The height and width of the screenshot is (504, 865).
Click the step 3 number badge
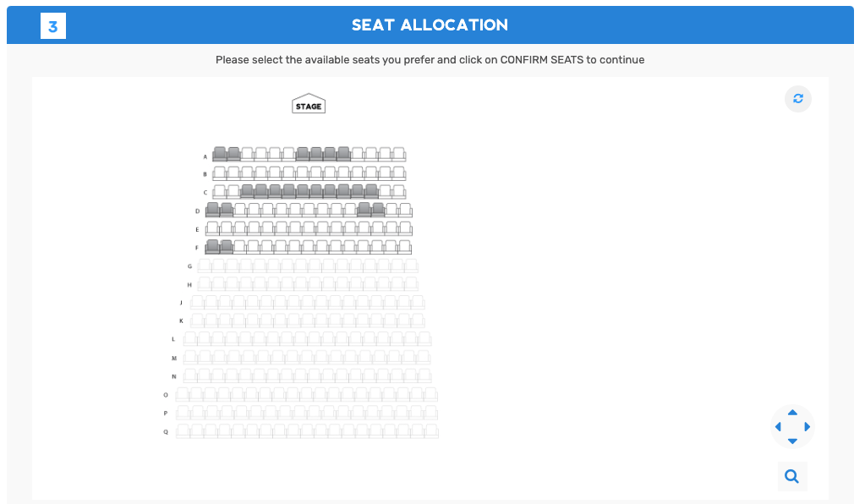point(52,26)
